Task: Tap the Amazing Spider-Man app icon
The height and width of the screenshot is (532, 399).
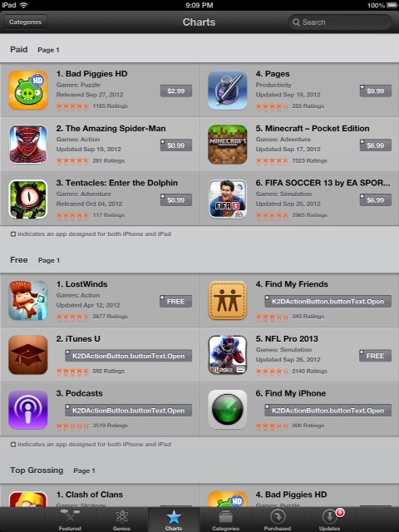Action: (x=28, y=145)
